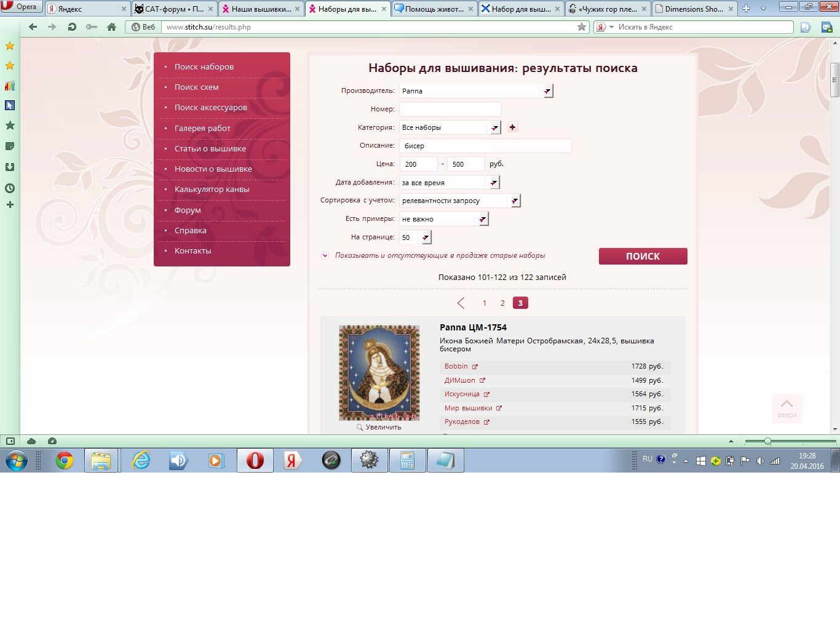Toggle showing out-of-sale old kits
The image size is (840, 627).
pos(325,255)
